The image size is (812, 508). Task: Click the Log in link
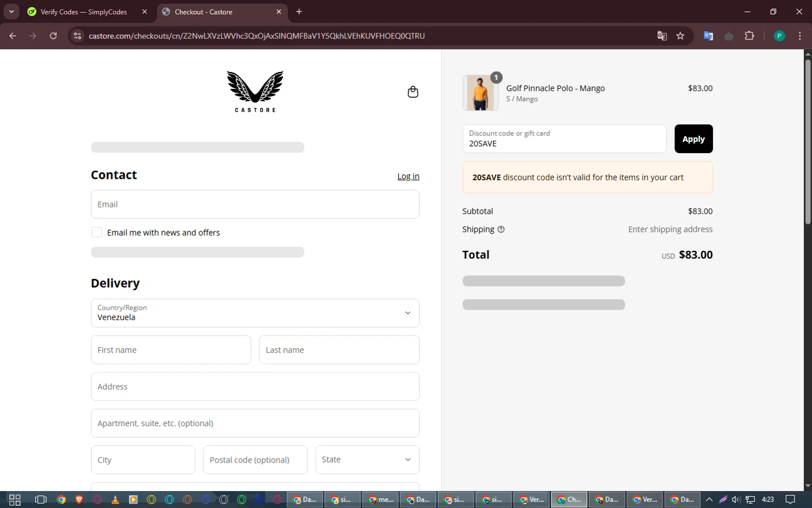(408, 176)
